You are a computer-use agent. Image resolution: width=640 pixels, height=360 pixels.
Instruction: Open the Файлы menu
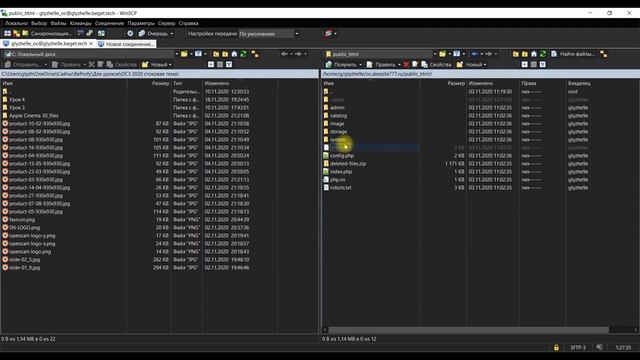click(58, 23)
